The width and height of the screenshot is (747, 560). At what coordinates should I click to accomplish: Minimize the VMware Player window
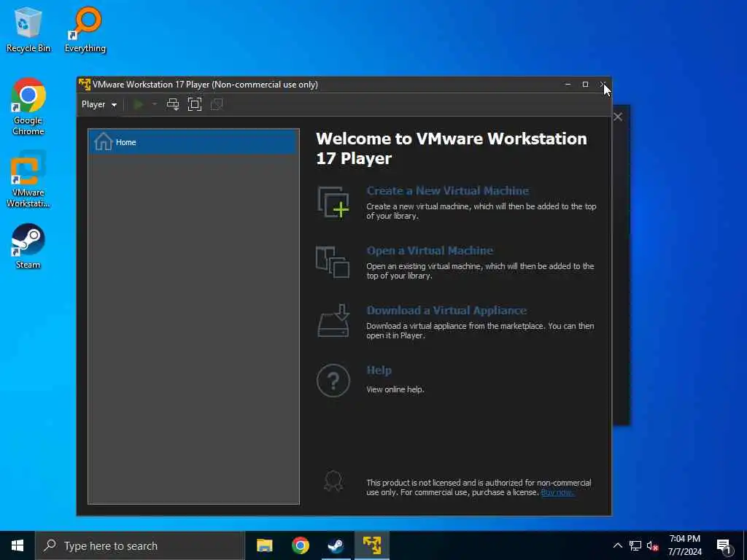pos(568,85)
